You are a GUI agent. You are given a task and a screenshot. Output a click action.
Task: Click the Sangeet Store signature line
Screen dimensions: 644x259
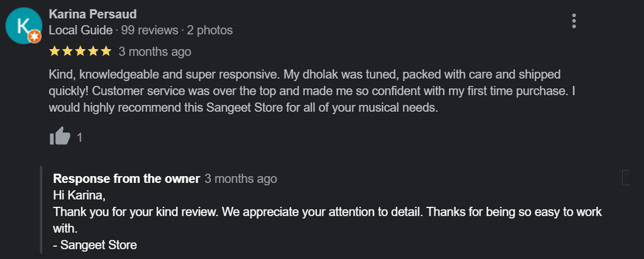95,245
